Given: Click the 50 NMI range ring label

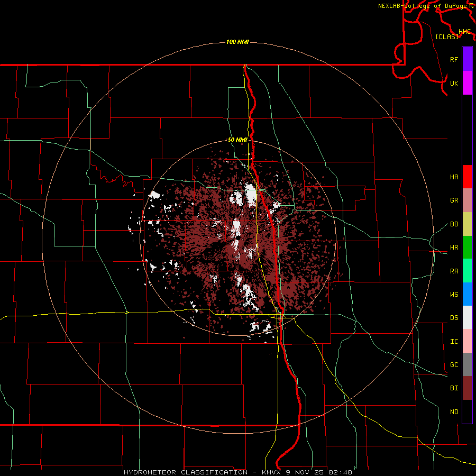Looking at the screenshot, I should point(237,140).
